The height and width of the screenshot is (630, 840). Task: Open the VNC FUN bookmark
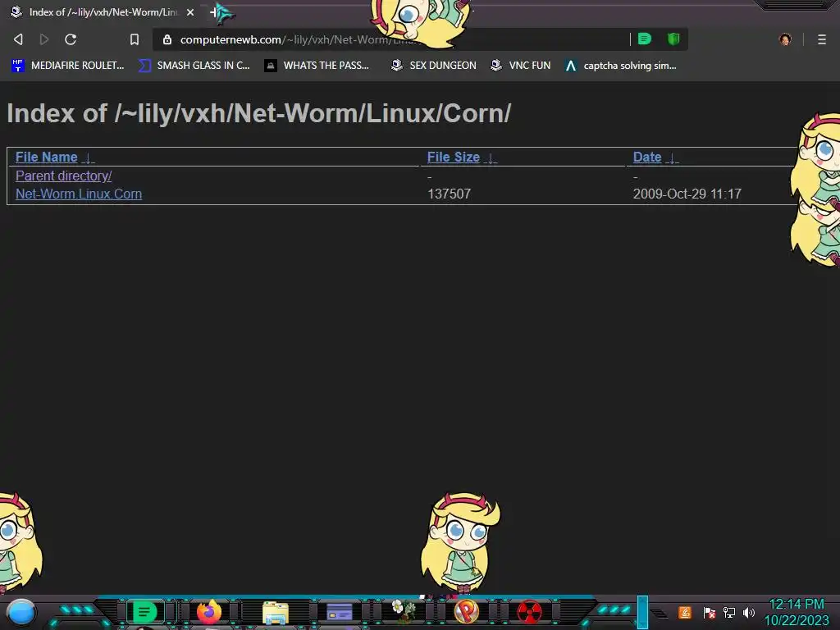point(521,66)
